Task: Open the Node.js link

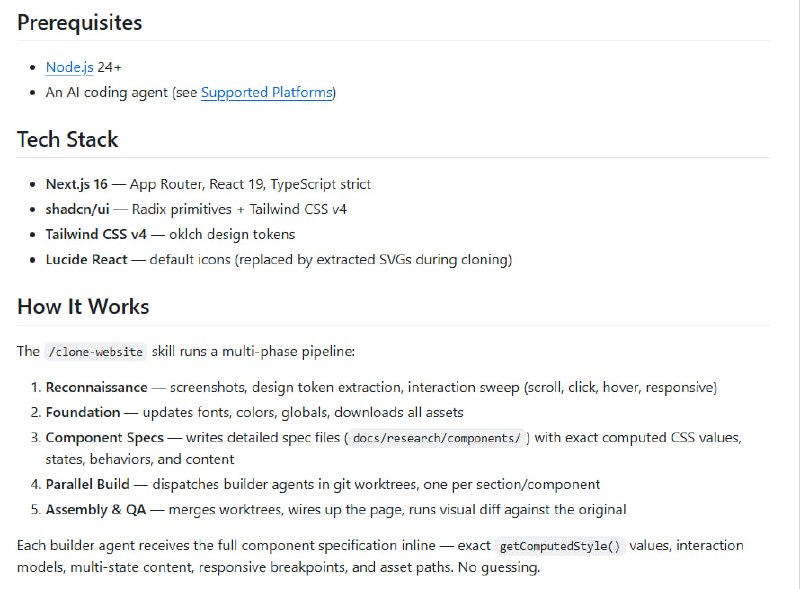Action: click(x=69, y=68)
